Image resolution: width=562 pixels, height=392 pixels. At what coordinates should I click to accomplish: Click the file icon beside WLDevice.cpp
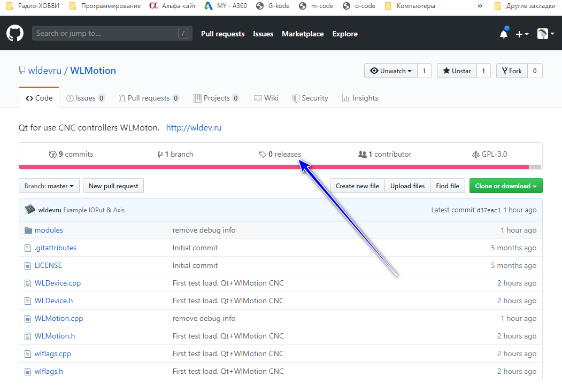tap(28, 283)
